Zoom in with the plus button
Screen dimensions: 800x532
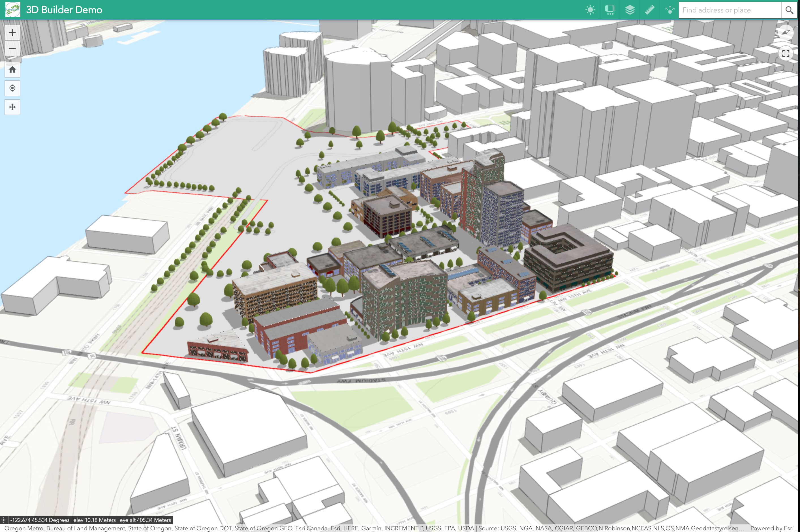coord(12,33)
